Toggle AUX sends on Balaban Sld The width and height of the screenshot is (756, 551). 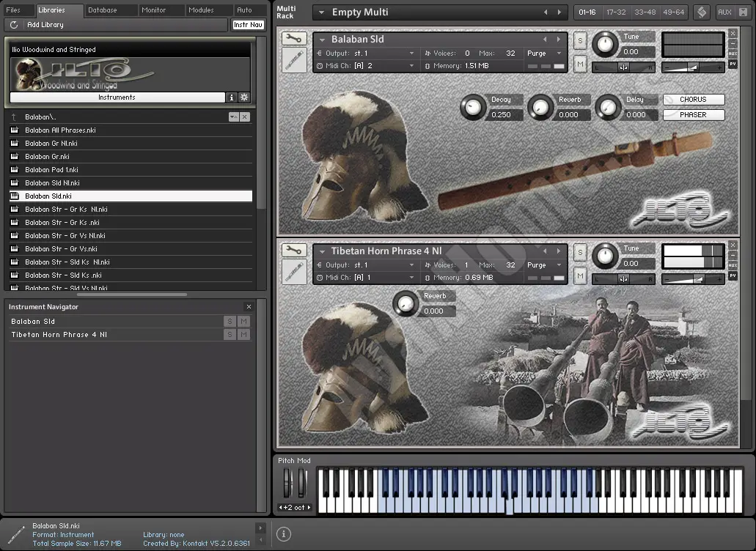coord(733,53)
